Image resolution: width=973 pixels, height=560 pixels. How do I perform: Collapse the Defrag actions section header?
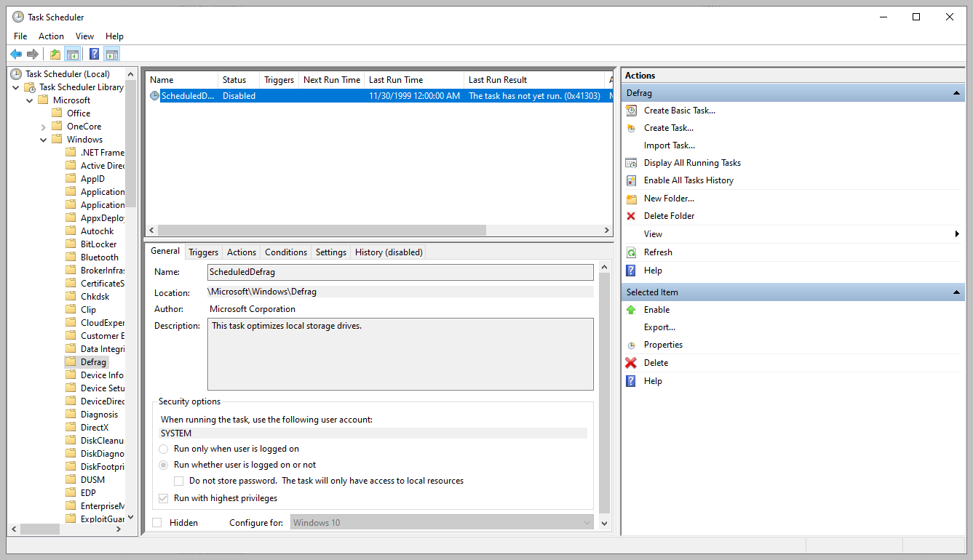(958, 93)
